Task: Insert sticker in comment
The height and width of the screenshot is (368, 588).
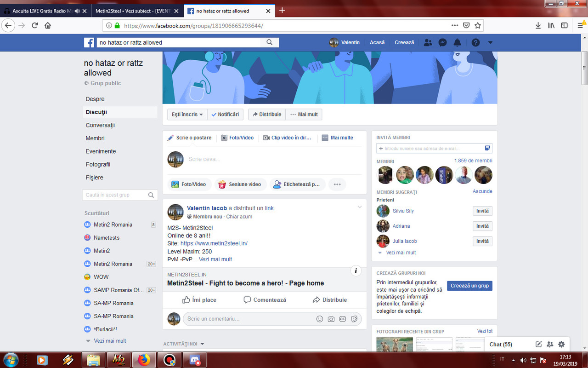Action: [354, 319]
